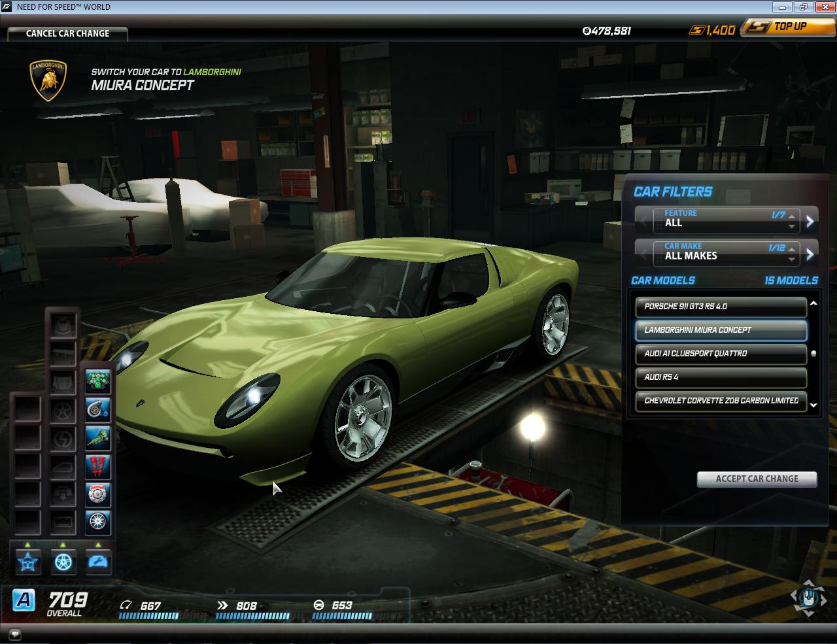The image size is (837, 644).
Task: Open the aftermarket wheel category icon
Action: 63,562
